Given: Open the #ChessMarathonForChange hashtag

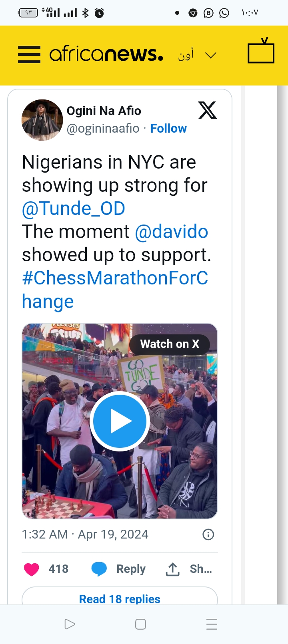Looking at the screenshot, I should pos(115,278).
